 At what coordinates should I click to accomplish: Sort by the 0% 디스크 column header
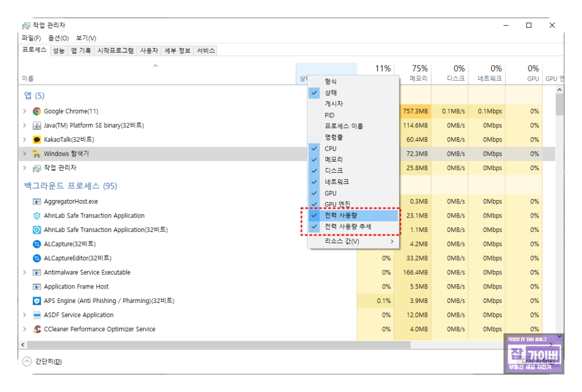click(450, 74)
